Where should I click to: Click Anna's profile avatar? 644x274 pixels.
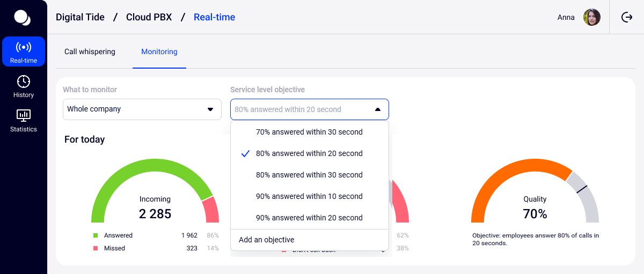tap(592, 17)
